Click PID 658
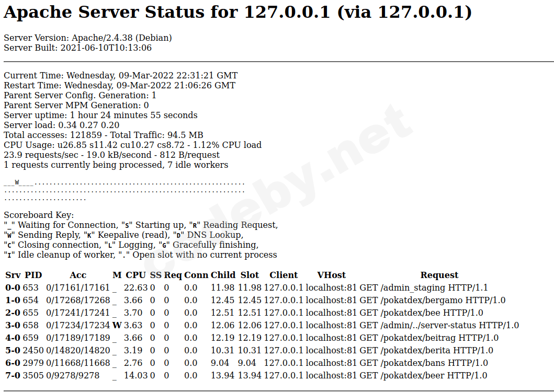The height and width of the screenshot is (392, 554). pyautogui.click(x=30, y=325)
